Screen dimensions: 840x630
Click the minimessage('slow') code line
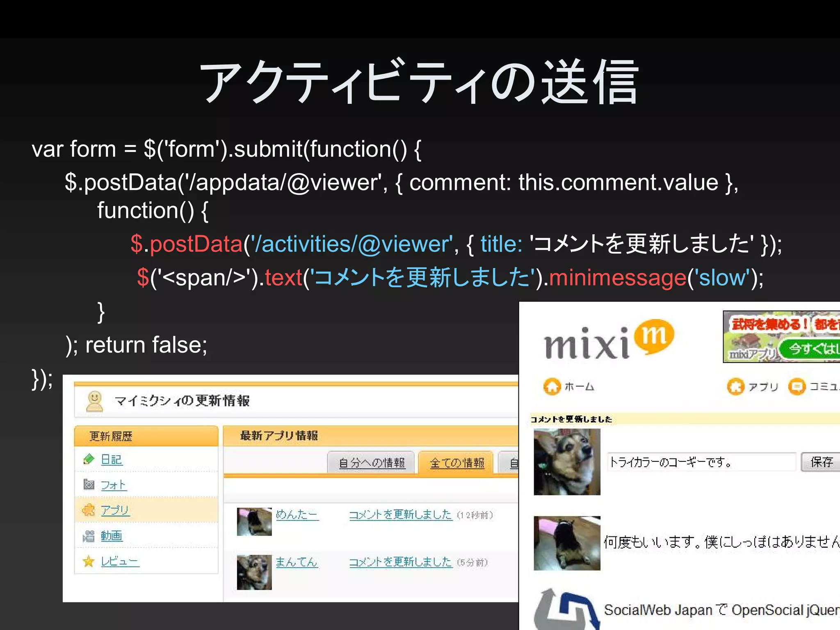450,278
